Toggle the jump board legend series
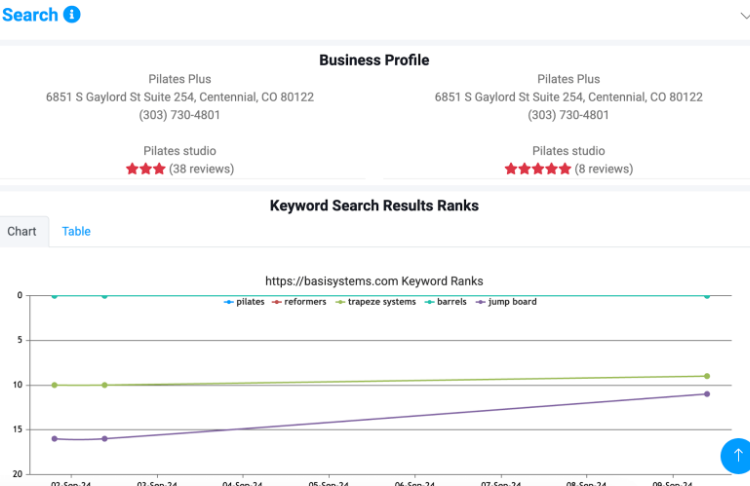750x486 pixels. click(x=506, y=302)
